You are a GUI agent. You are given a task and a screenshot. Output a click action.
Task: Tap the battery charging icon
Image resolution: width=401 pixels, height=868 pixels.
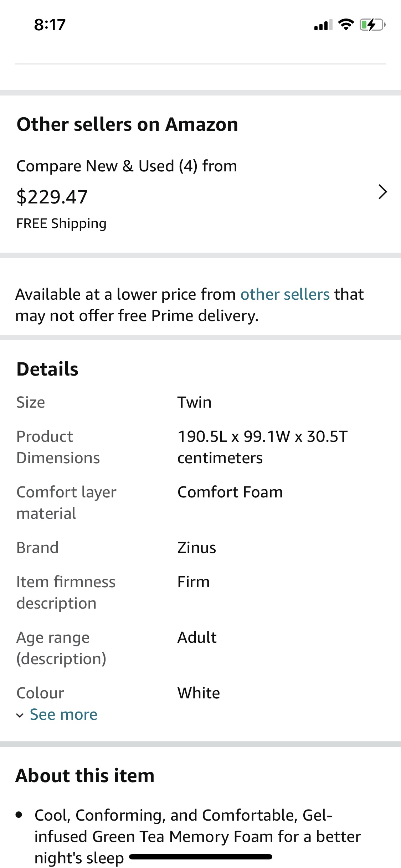pyautogui.click(x=372, y=25)
